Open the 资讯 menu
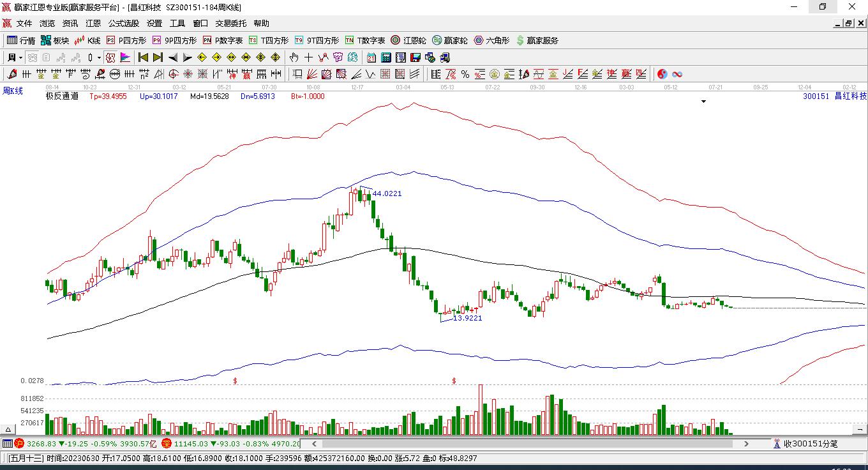Viewport: 868px width, 470px height. [70, 24]
